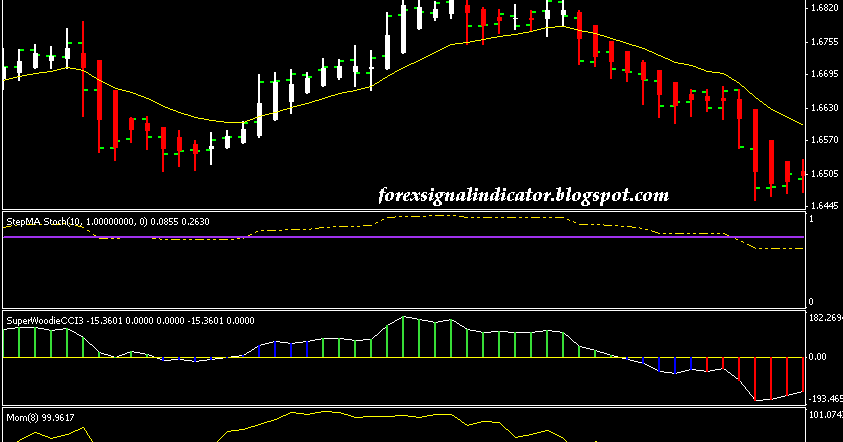Click the 1.6820 price axis label
Screen dimensions: 843x442
click(x=825, y=8)
